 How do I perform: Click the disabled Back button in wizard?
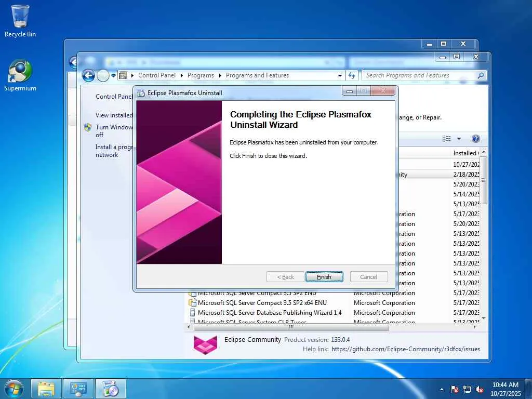(x=285, y=277)
